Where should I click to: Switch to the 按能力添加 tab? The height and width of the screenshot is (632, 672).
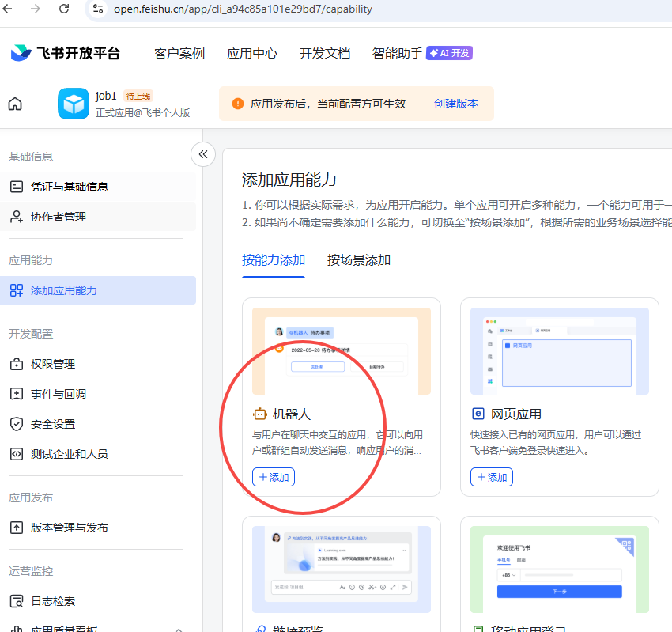tap(274, 259)
